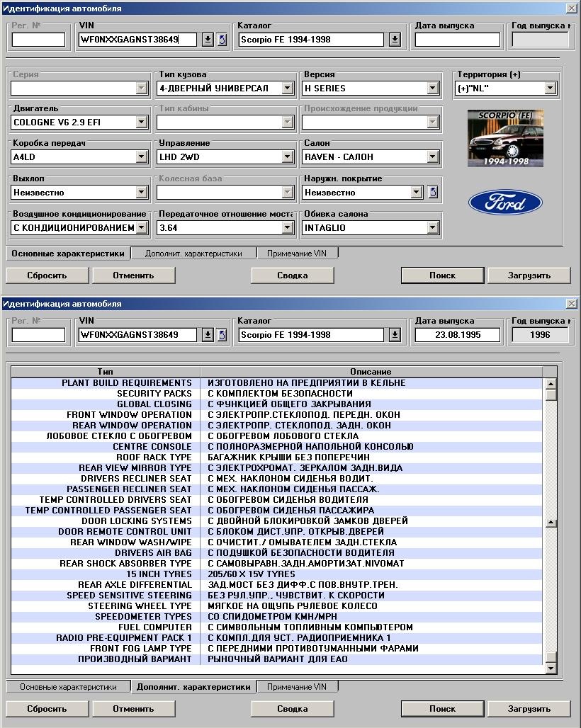The image size is (581, 728).
Task: Click the Scorpio FE car picture
Action: click(505, 138)
